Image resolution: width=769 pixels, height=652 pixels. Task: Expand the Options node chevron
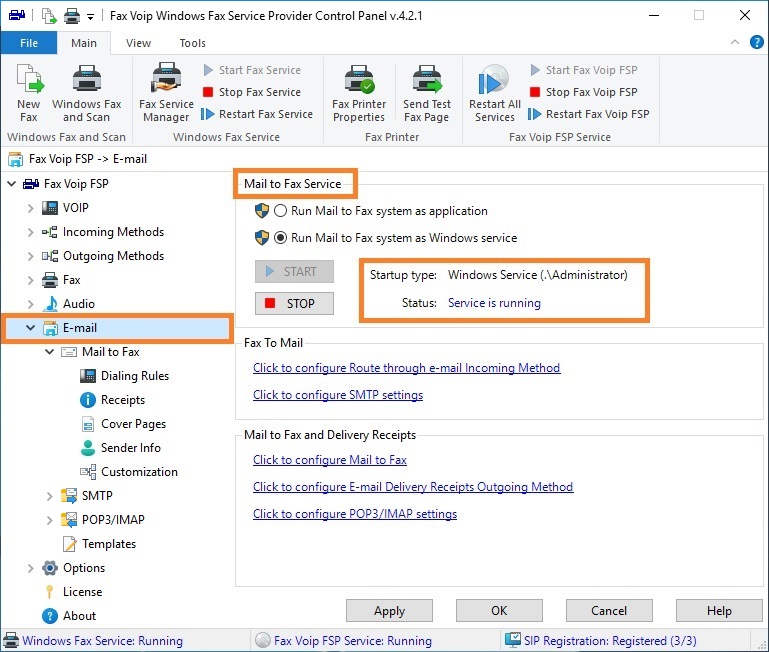click(x=30, y=569)
